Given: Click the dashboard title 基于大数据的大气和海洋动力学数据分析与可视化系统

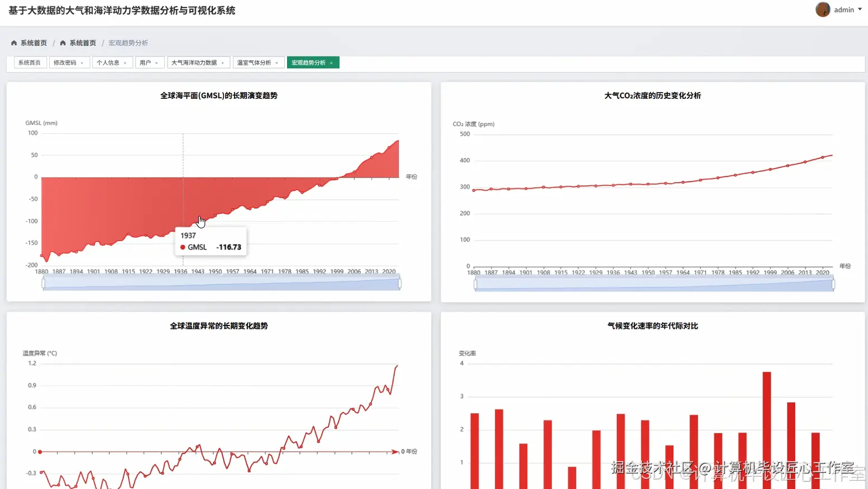Looking at the screenshot, I should click(122, 11).
